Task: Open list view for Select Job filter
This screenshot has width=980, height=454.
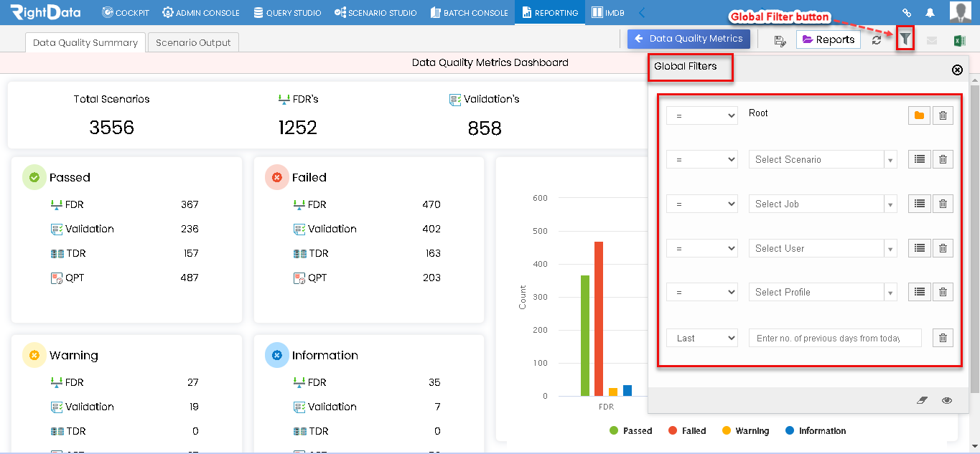Action: [919, 204]
